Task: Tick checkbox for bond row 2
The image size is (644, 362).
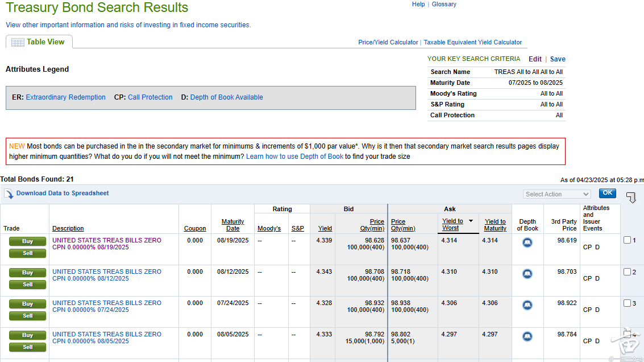Action: pyautogui.click(x=627, y=272)
